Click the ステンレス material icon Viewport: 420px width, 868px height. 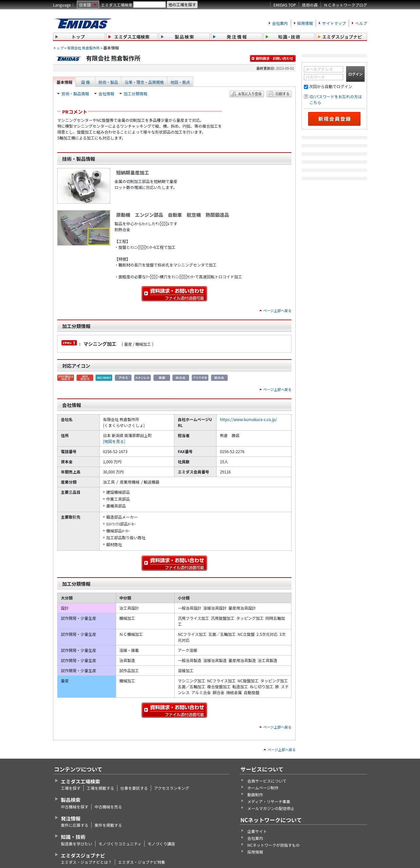point(142,378)
